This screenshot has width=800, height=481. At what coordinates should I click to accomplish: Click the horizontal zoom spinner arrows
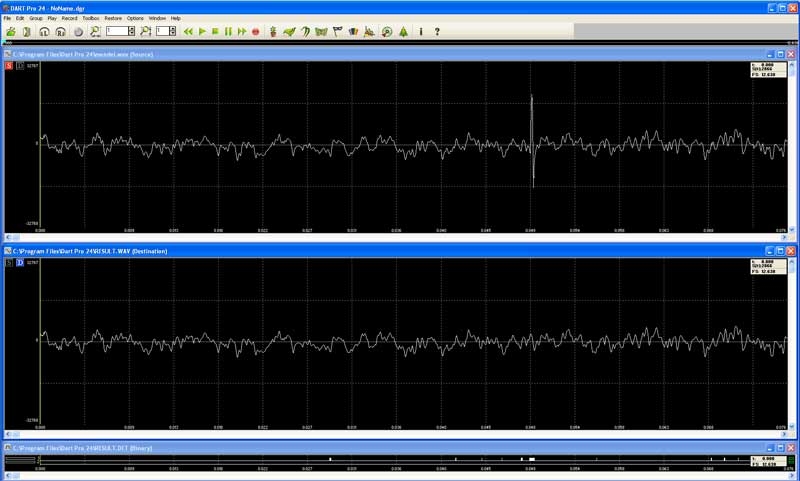[132, 32]
